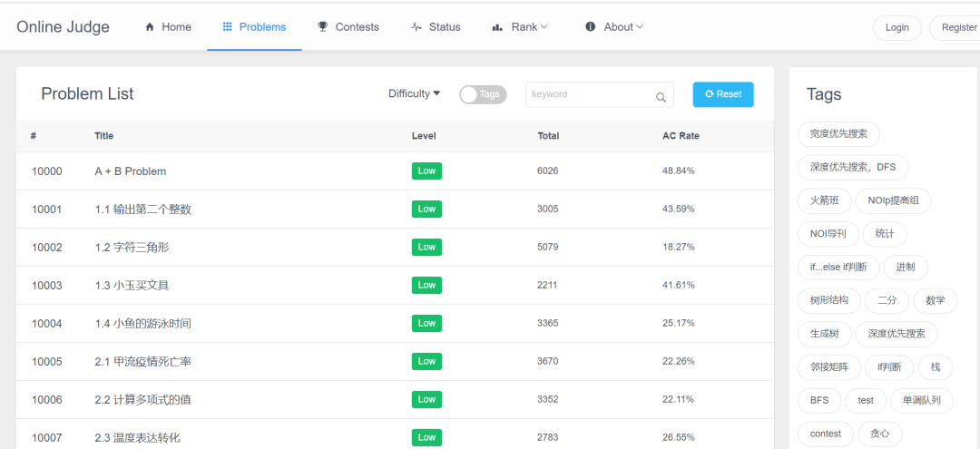Go to the Status page
This screenshot has width=980, height=449.
(444, 27)
